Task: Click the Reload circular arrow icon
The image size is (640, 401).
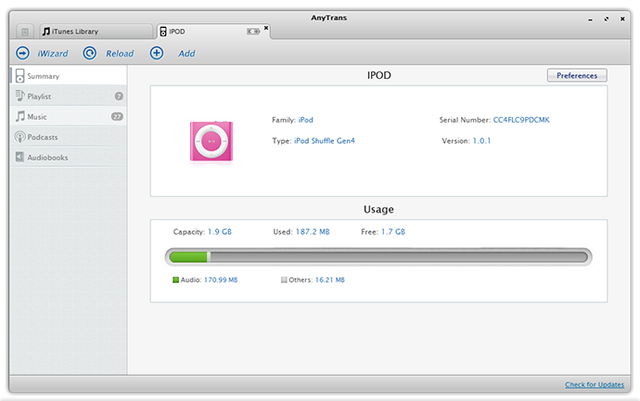Action: [90, 53]
